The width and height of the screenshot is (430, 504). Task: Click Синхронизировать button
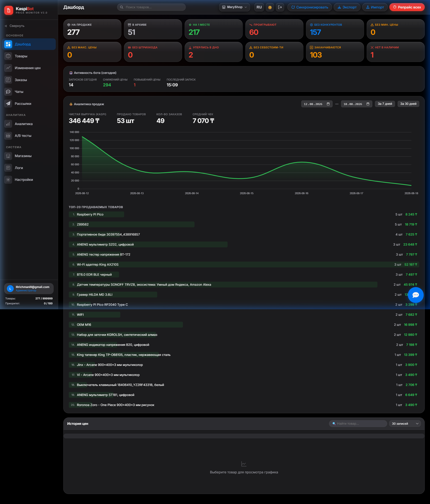coord(310,7)
